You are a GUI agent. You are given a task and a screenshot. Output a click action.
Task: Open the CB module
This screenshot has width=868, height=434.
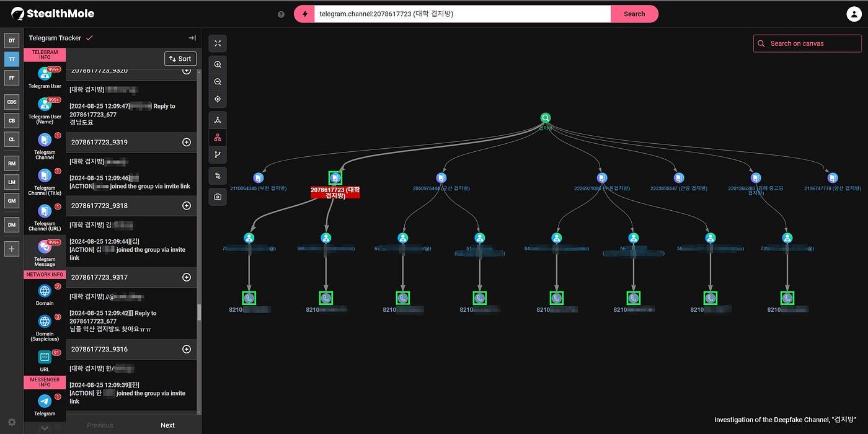point(12,120)
